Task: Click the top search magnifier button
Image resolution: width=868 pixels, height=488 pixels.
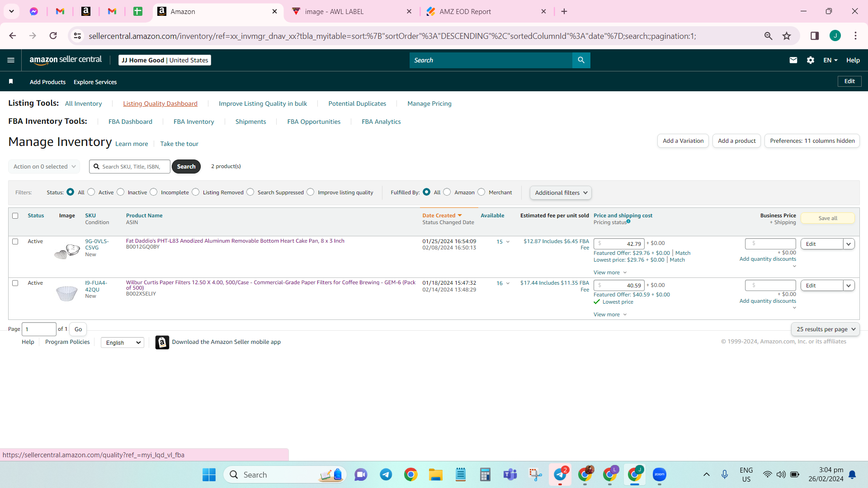Action: (581, 60)
